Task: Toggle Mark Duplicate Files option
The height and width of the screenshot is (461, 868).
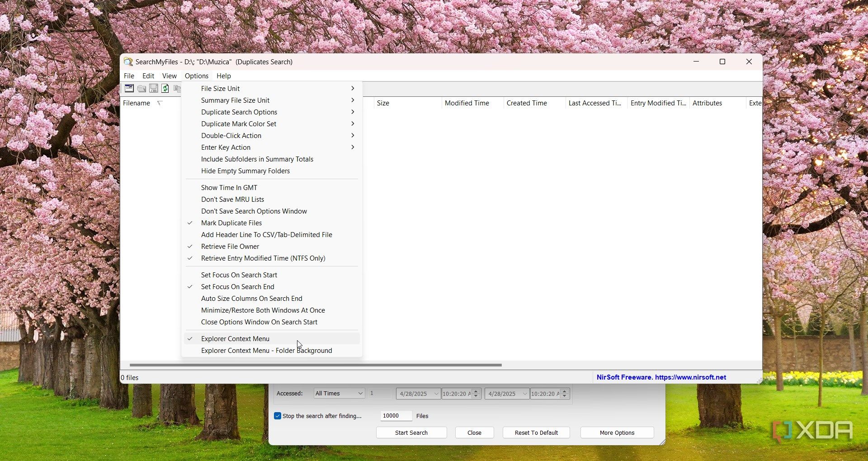Action: click(272, 223)
